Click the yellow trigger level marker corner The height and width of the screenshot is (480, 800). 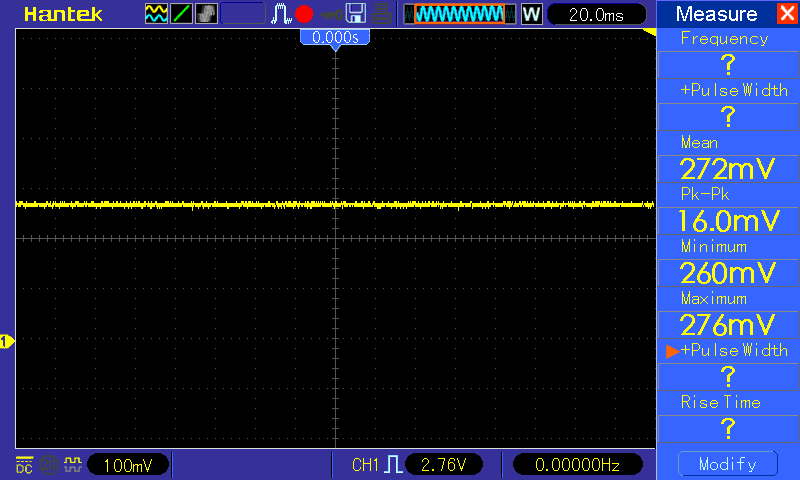[649, 32]
